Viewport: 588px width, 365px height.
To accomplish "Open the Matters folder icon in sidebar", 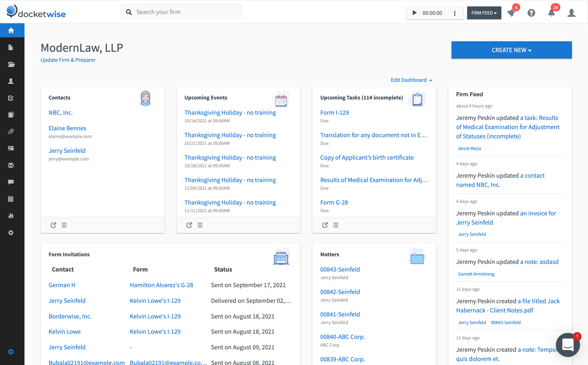I will (11, 64).
